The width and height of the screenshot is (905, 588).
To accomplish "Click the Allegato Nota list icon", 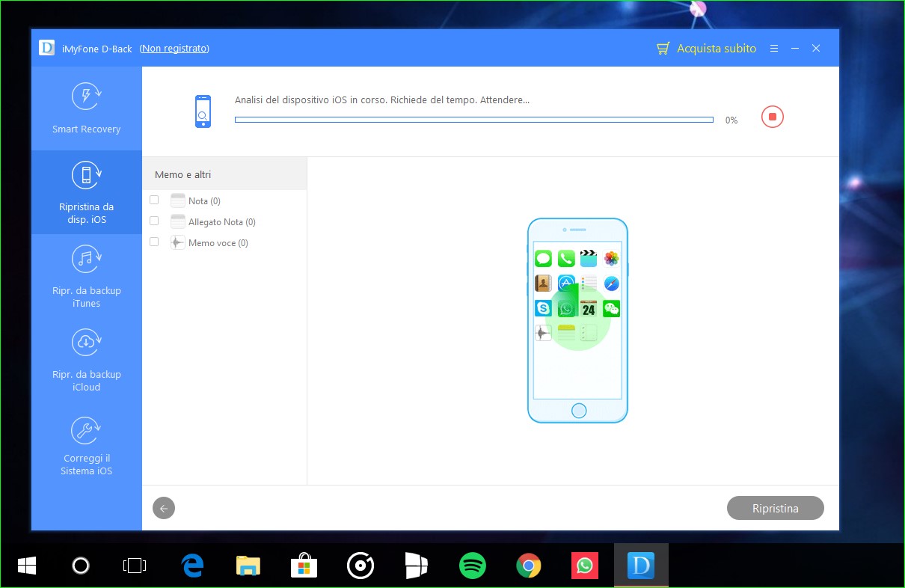I will 177,221.
